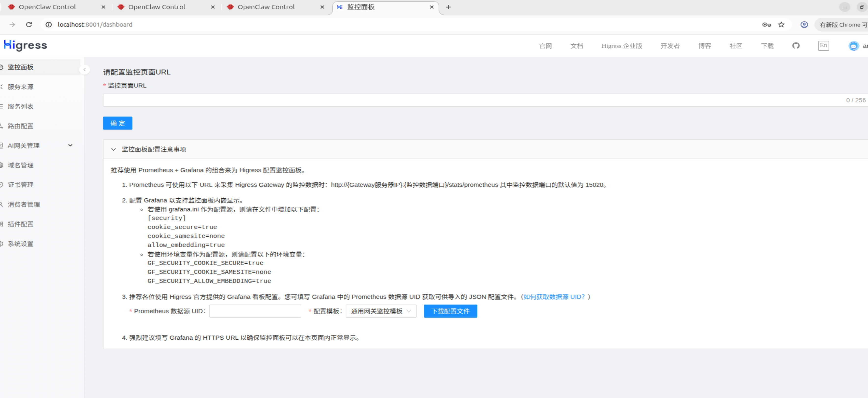Bookmark the page with the star icon
Viewport: 868px width, 398px height.
tap(781, 25)
